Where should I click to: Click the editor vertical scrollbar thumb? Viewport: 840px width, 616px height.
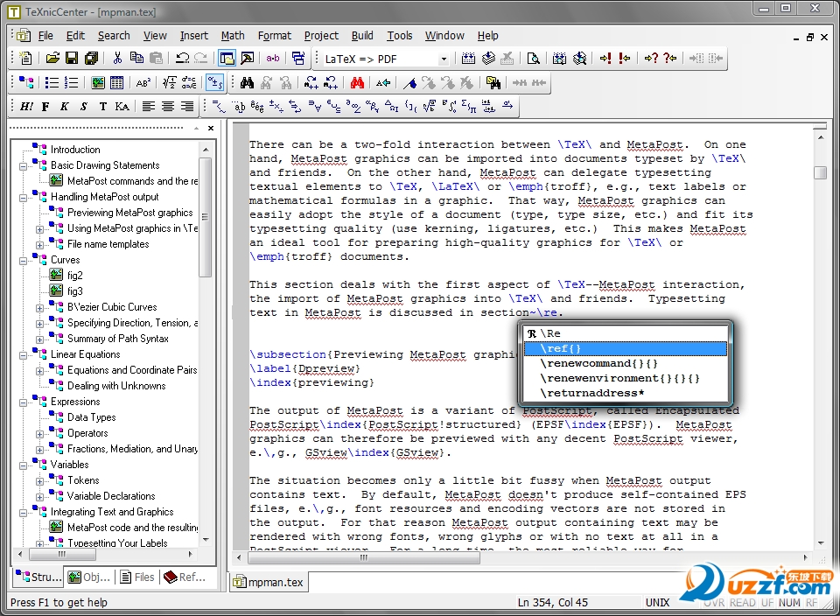pyautogui.click(x=820, y=172)
